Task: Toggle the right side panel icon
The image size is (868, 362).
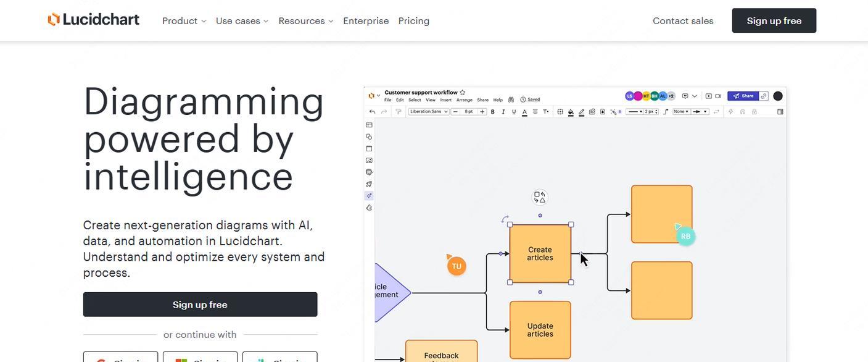Action: [780, 112]
